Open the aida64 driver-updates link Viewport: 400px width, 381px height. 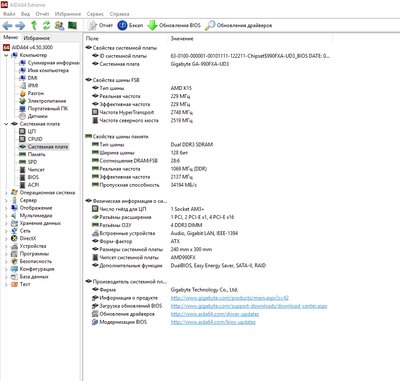215,314
